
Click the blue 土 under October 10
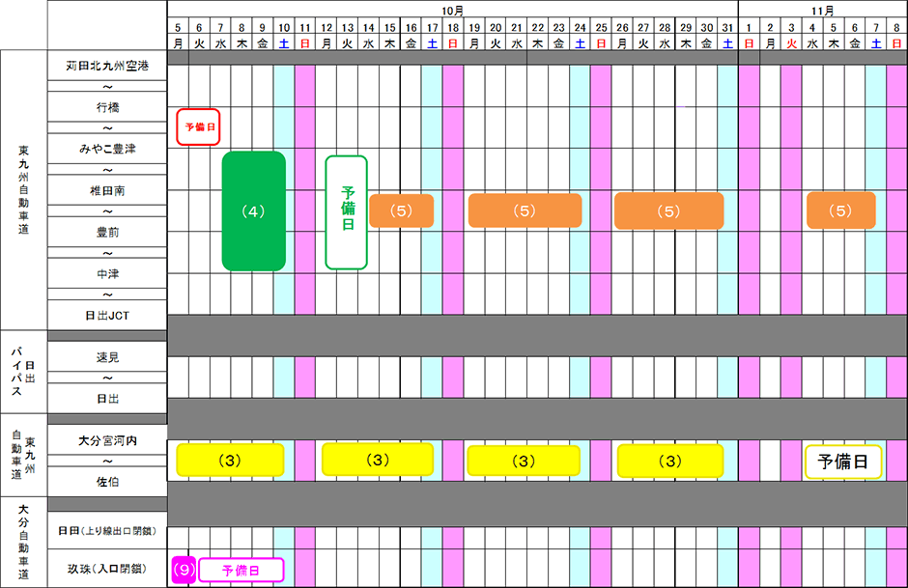pyautogui.click(x=284, y=43)
